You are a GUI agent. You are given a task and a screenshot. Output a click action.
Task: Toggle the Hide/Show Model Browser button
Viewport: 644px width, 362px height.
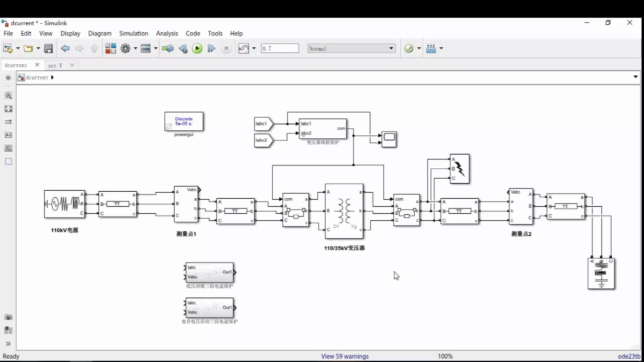pos(8,344)
